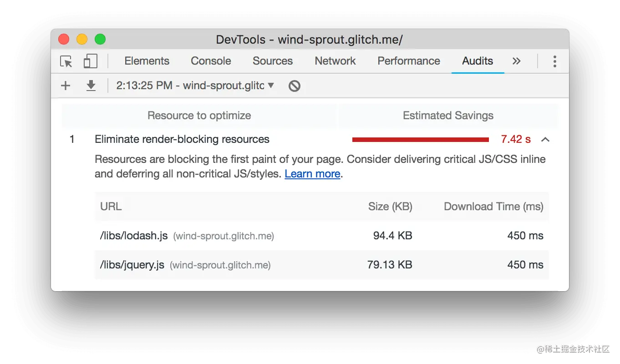Click the red estimated savings bar

tap(420, 140)
